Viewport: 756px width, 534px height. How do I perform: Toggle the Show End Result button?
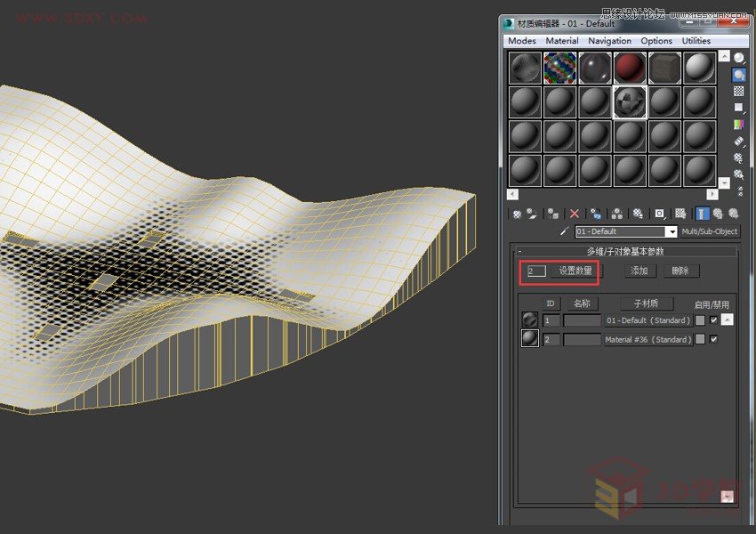[x=702, y=214]
